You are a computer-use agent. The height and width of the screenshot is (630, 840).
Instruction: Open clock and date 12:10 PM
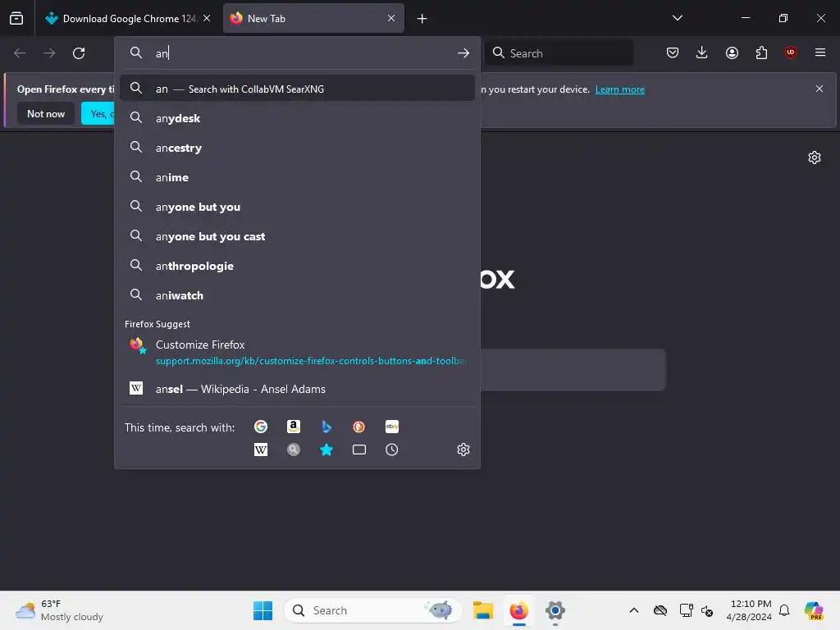point(749,610)
